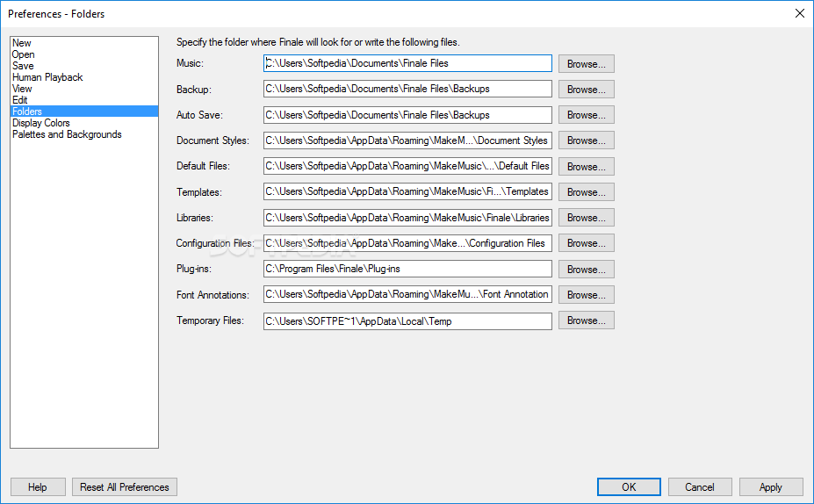Browse for the Backup folder
814x504 pixels.
(x=586, y=90)
